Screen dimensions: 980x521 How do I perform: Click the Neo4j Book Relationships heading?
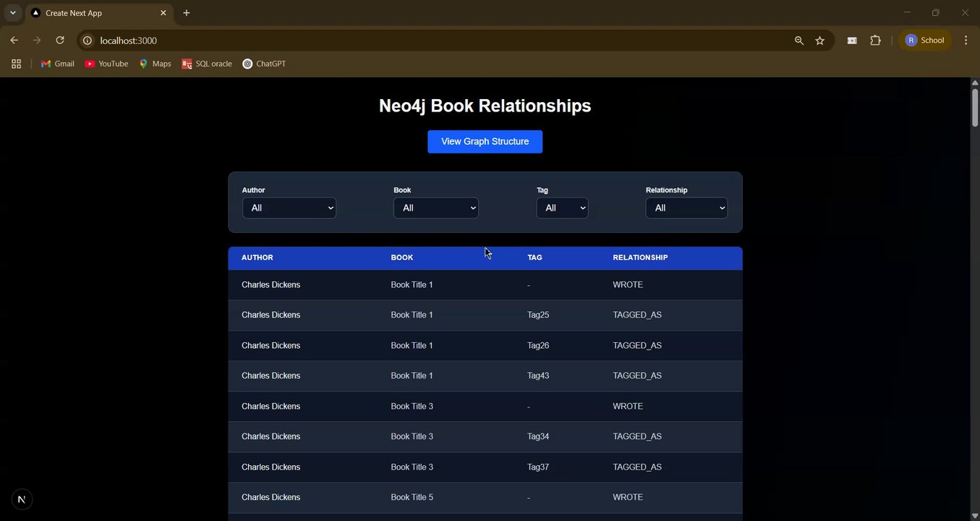coord(485,106)
